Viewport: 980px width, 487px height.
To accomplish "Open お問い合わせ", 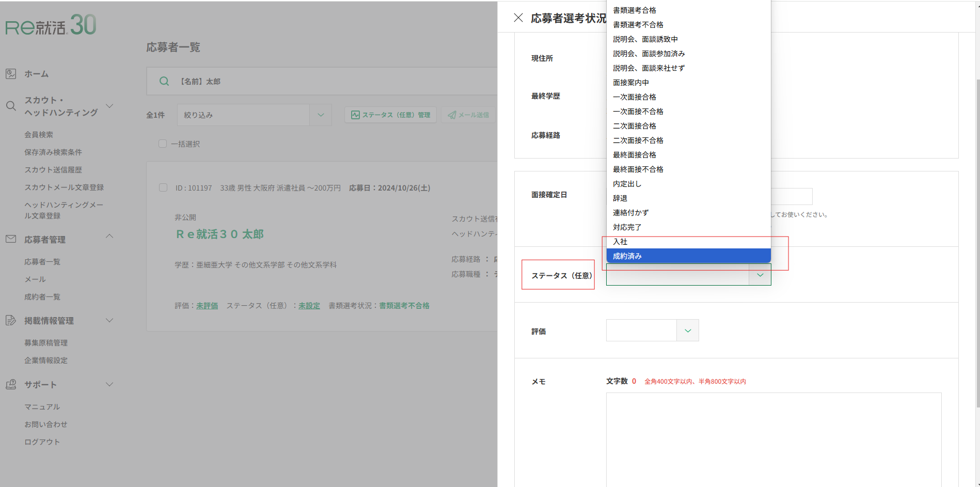I will [x=46, y=424].
